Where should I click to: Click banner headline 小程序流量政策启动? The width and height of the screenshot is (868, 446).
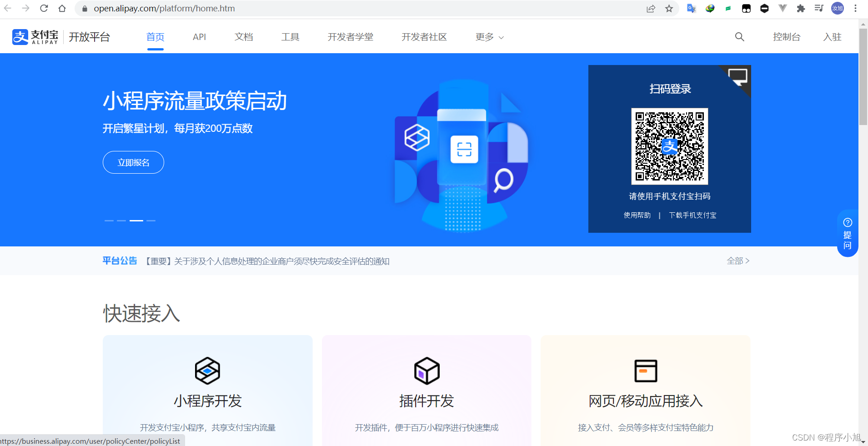(195, 101)
